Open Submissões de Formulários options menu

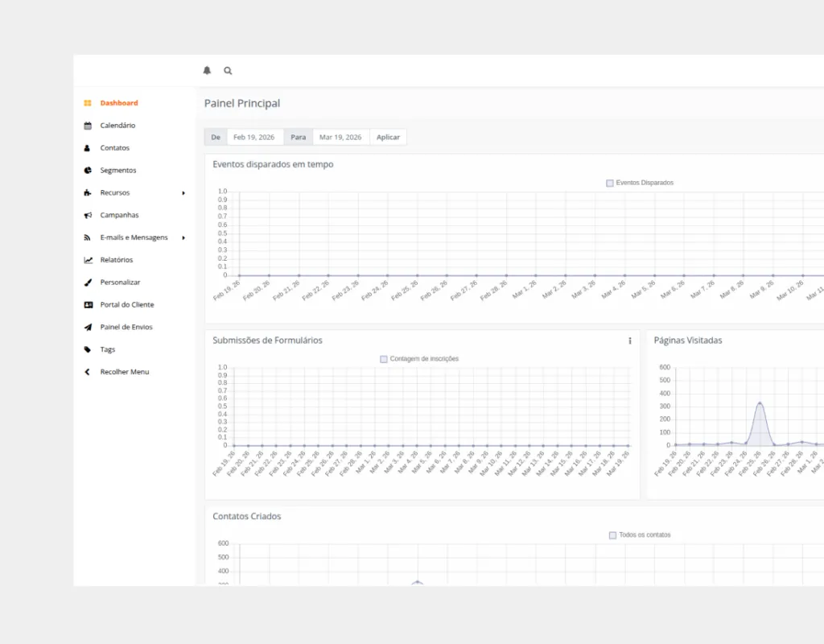tap(629, 341)
